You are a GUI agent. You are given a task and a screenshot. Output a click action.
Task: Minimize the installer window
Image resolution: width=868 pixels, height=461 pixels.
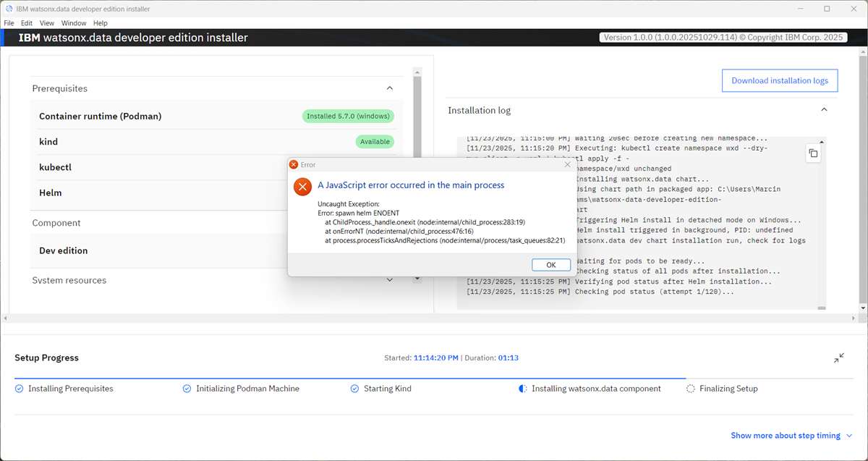pos(801,9)
